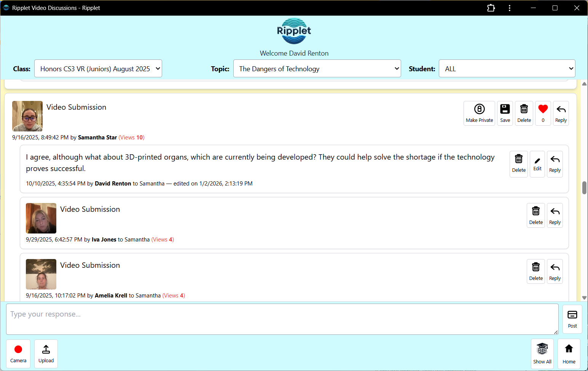Return to the Home screen
588x371 pixels.
(x=569, y=353)
